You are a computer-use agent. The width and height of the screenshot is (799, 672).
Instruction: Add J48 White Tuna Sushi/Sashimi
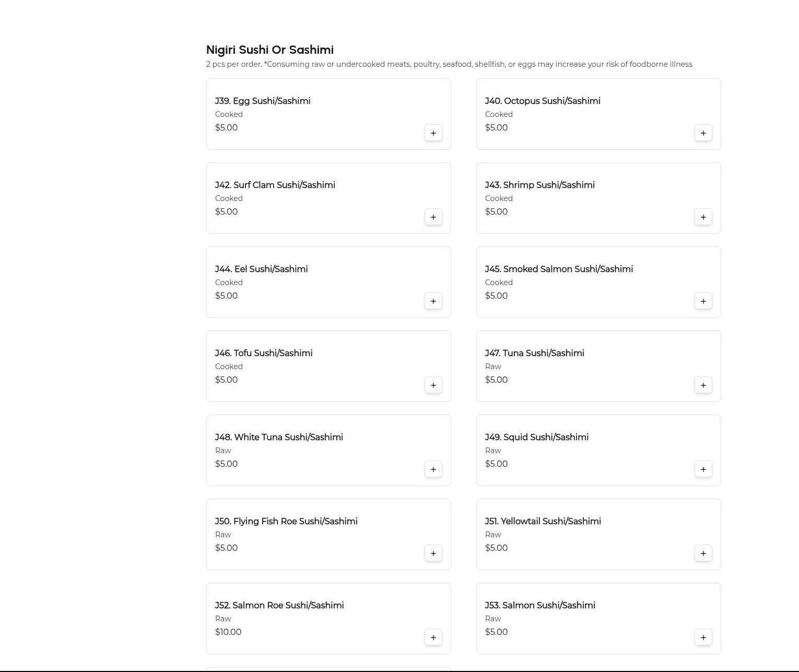pyautogui.click(x=433, y=469)
